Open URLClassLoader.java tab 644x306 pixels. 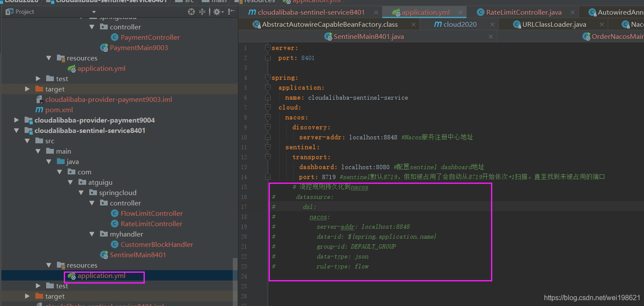[554, 24]
